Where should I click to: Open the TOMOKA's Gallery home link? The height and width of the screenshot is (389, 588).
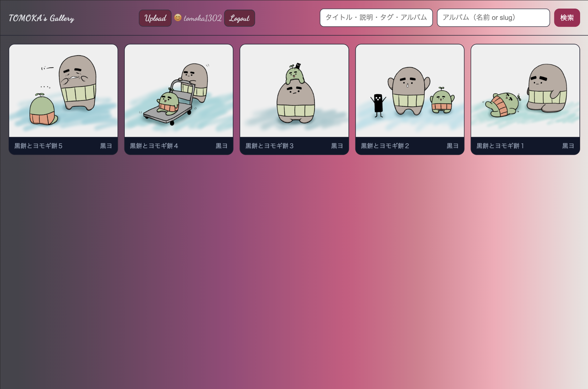click(x=41, y=18)
